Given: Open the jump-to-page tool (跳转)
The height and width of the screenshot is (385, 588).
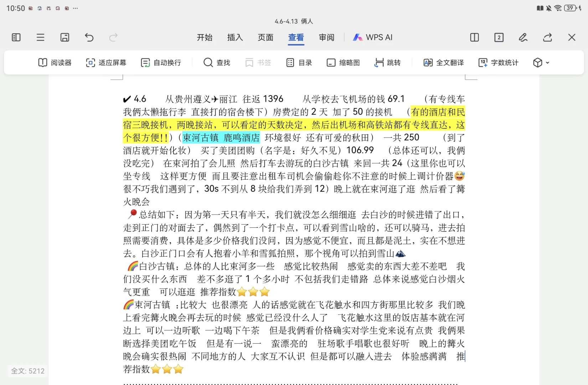Looking at the screenshot, I should 388,62.
